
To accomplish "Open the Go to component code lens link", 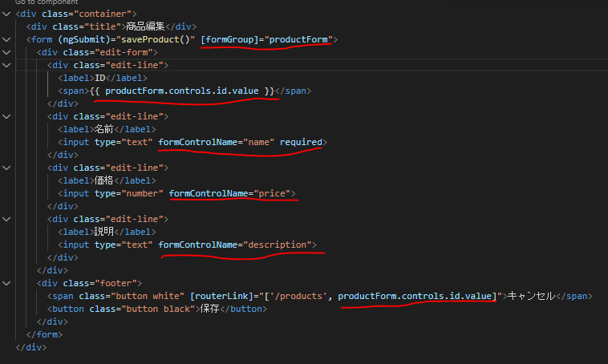I will [47, 2].
